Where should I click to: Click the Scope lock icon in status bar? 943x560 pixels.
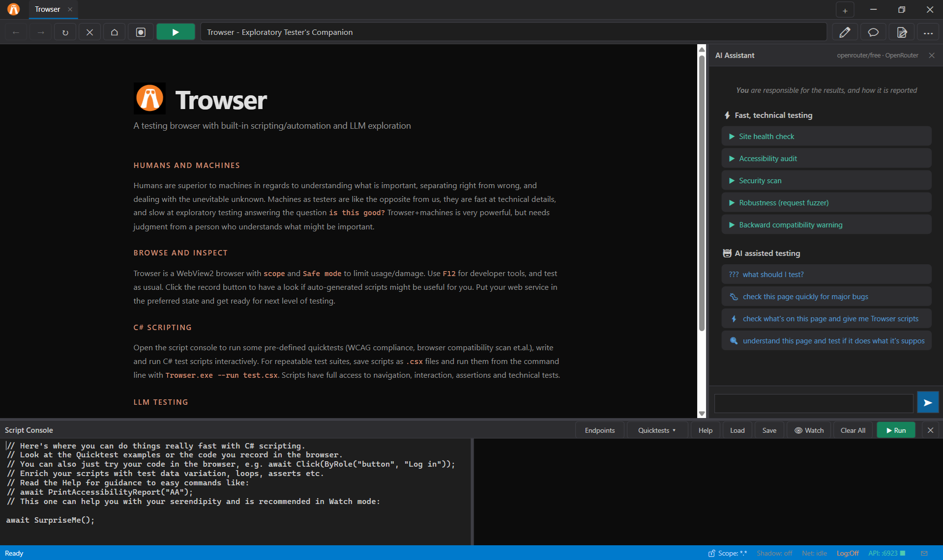(x=711, y=553)
